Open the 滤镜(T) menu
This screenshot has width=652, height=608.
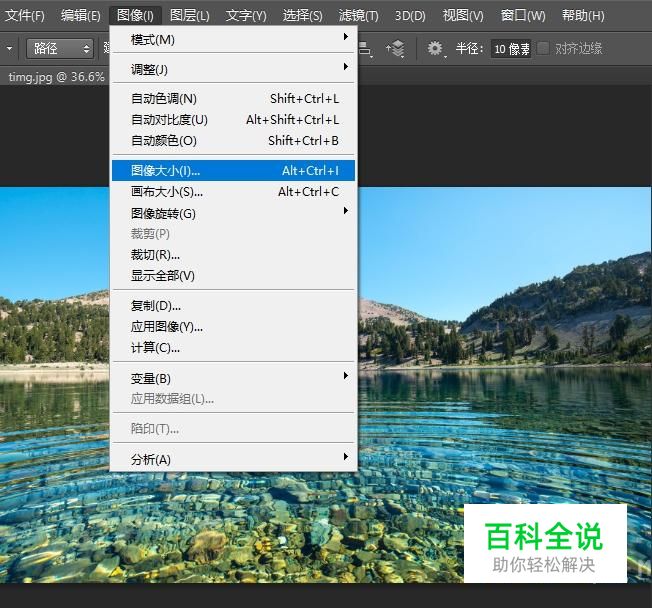[358, 16]
